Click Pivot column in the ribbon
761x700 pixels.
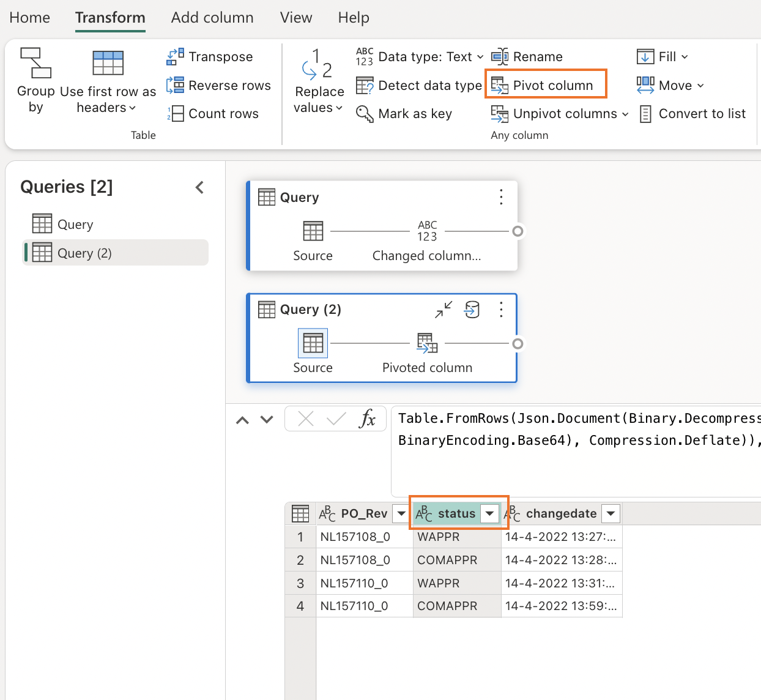[542, 85]
